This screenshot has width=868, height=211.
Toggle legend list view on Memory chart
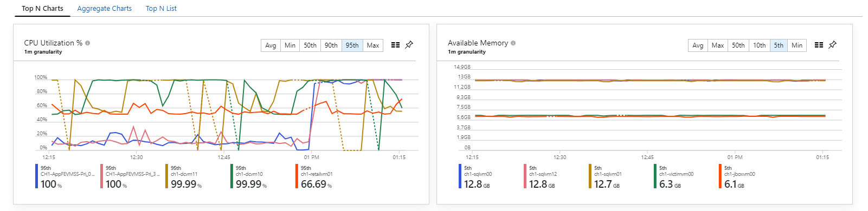819,45
